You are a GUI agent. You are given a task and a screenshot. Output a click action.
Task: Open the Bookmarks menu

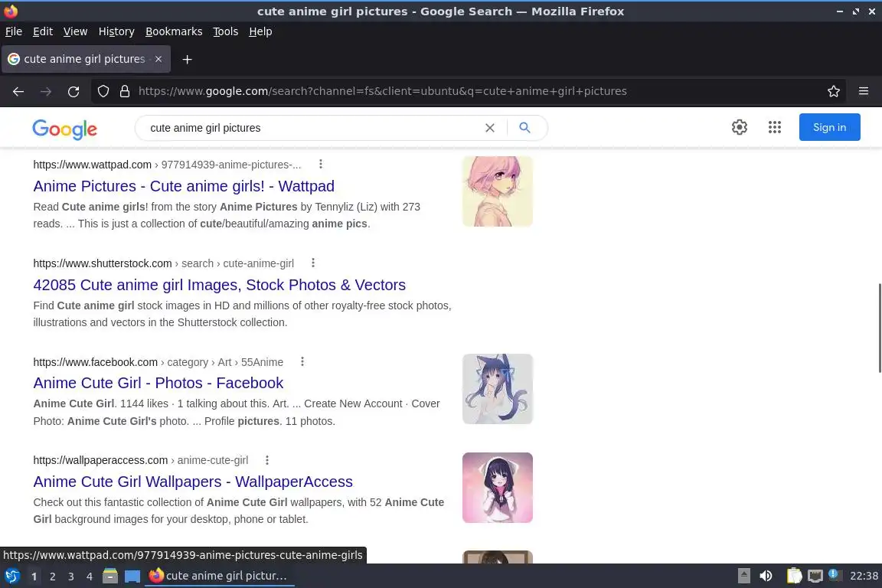[174, 31]
